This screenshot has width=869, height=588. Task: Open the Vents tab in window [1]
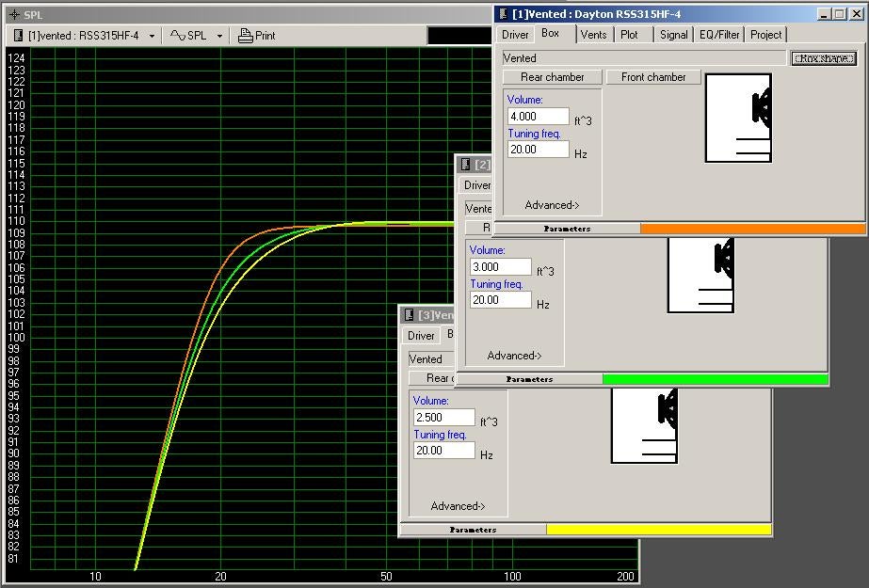pyautogui.click(x=593, y=34)
